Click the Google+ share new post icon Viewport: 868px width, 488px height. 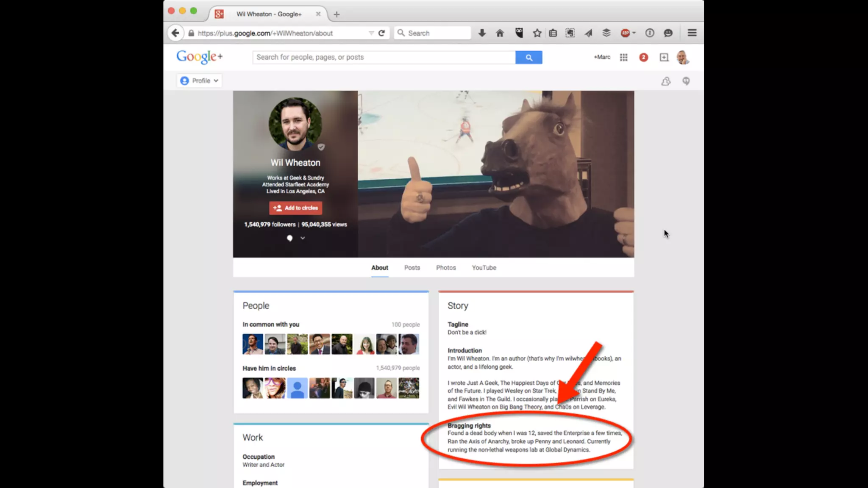664,57
